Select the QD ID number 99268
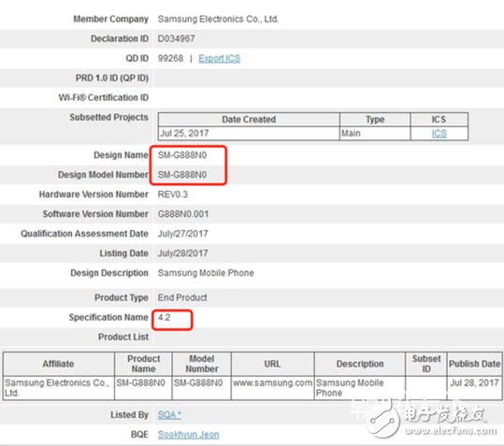 [170, 59]
